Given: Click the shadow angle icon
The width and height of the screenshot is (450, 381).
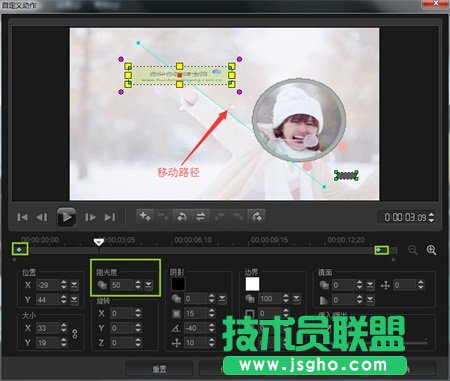Looking at the screenshot, I should pyautogui.click(x=176, y=328).
